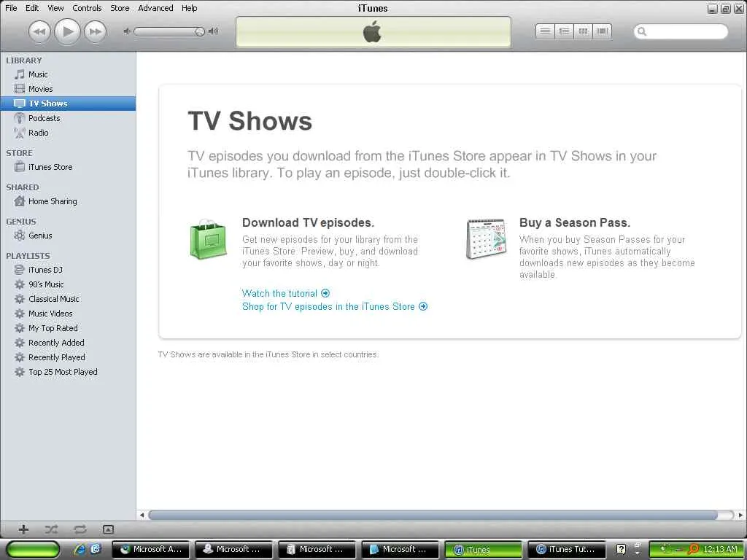
Task: Switch to List view
Action: 546,31
